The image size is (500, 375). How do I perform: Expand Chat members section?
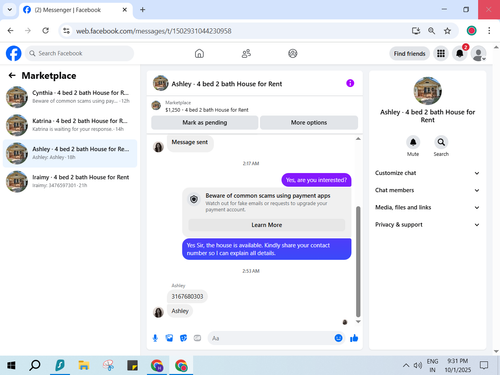[x=427, y=190]
